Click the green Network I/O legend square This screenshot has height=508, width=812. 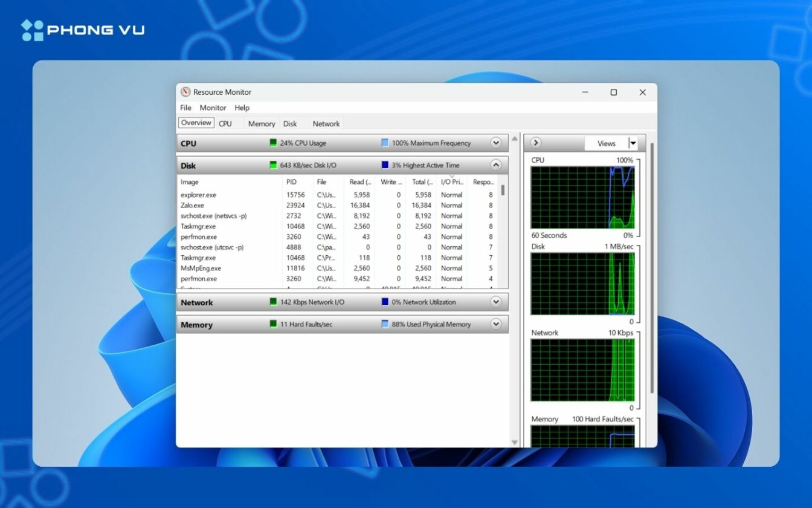pos(273,302)
